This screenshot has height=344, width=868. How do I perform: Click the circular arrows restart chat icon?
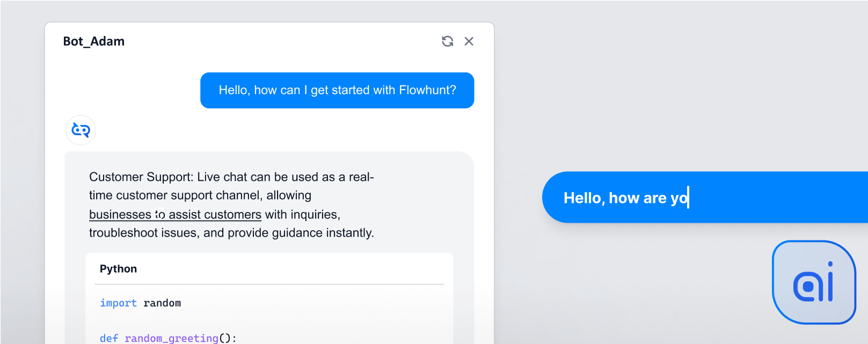[x=447, y=41]
